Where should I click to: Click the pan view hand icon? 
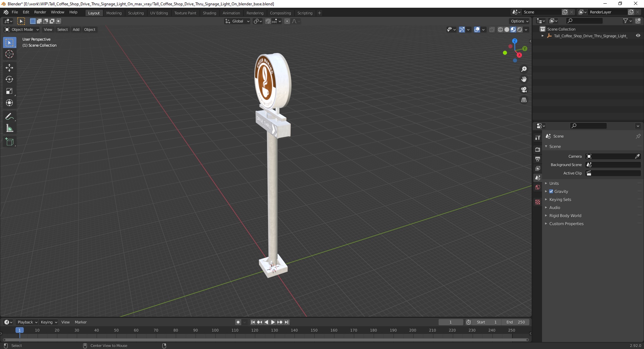(524, 79)
